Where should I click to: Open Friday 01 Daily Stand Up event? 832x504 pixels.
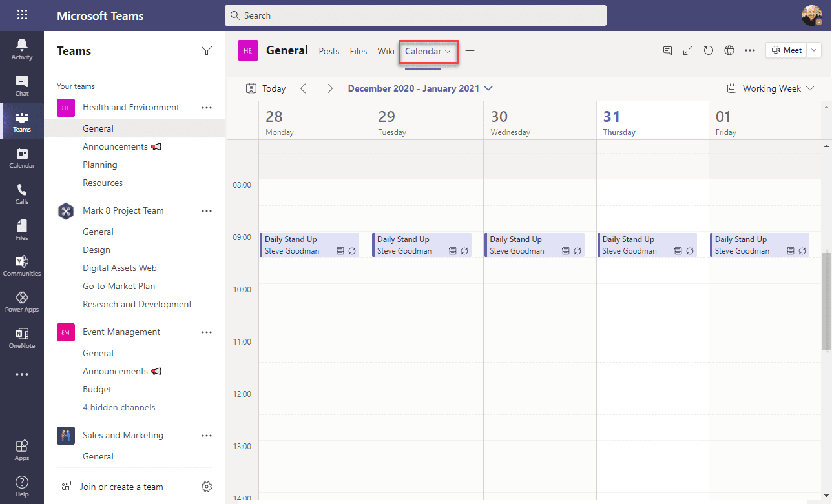pos(760,245)
